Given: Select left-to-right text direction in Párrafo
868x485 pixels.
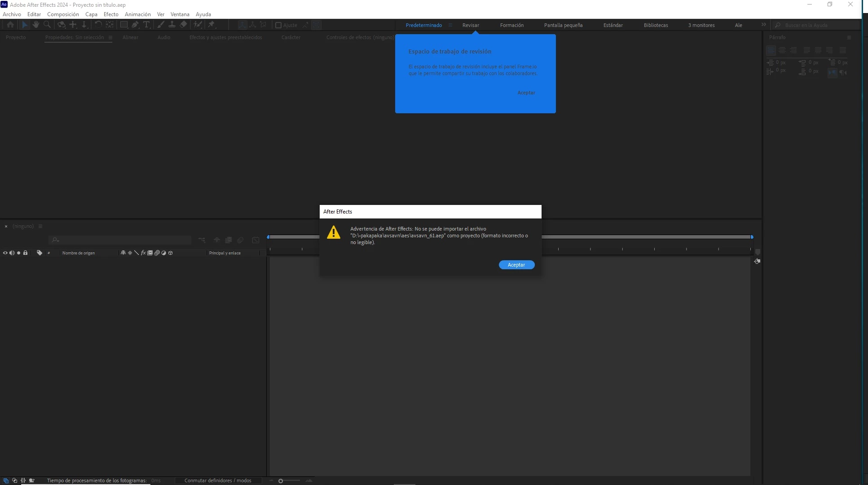Looking at the screenshot, I should click(832, 72).
